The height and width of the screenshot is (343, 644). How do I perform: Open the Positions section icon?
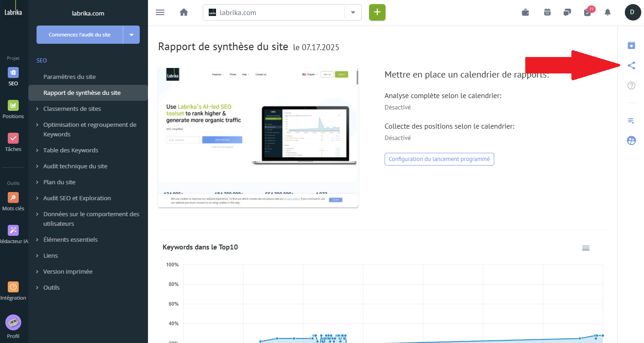click(x=13, y=105)
